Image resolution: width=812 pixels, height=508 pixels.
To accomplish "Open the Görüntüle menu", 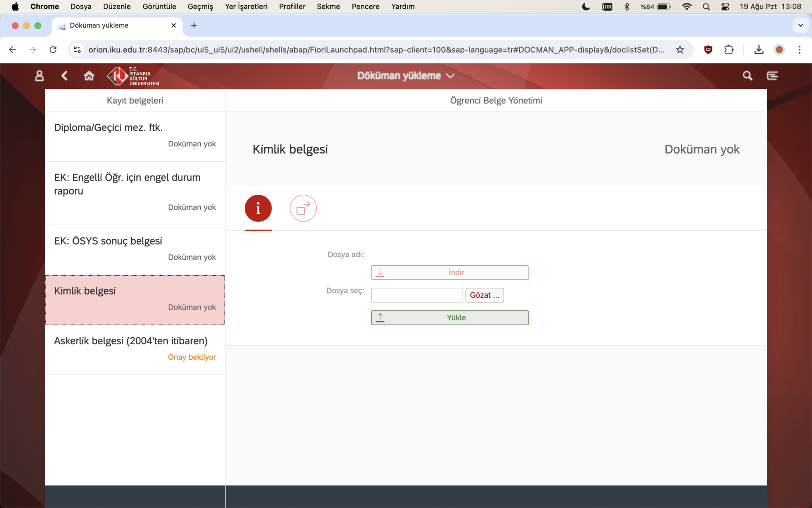I will [x=159, y=7].
